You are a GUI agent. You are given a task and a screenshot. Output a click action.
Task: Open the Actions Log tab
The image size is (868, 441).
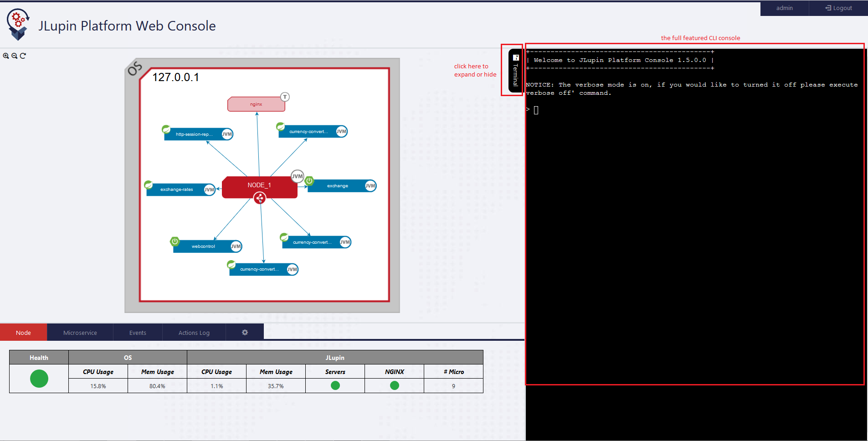194,333
